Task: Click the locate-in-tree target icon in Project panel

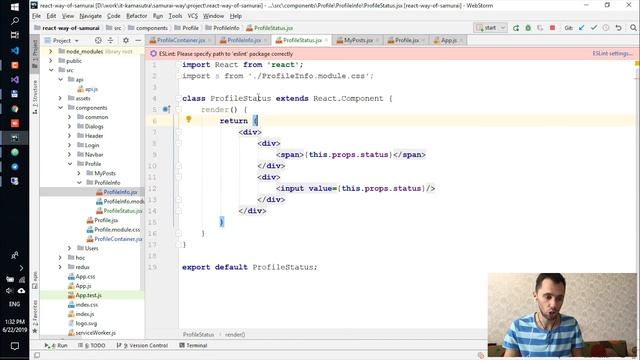Action: click(98, 40)
